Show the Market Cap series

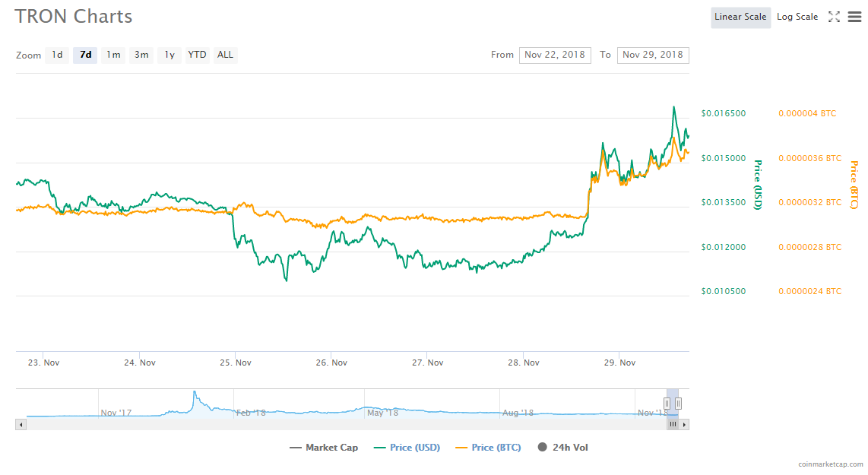(x=324, y=448)
